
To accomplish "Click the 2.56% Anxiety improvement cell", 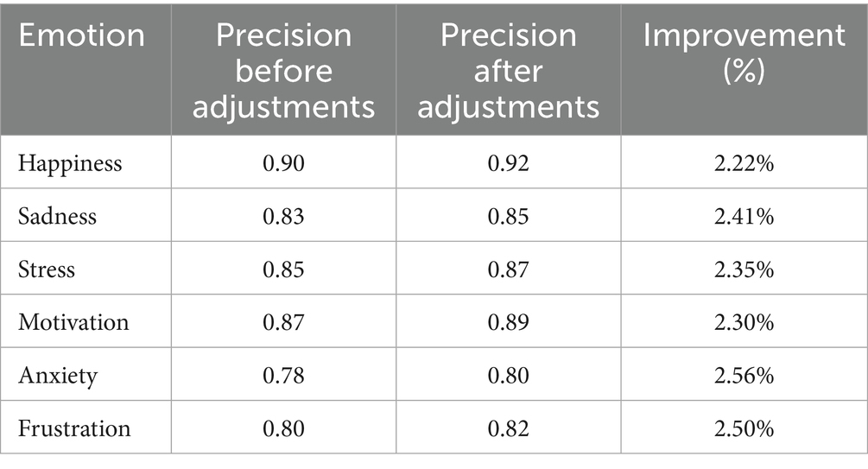I will click(744, 376).
